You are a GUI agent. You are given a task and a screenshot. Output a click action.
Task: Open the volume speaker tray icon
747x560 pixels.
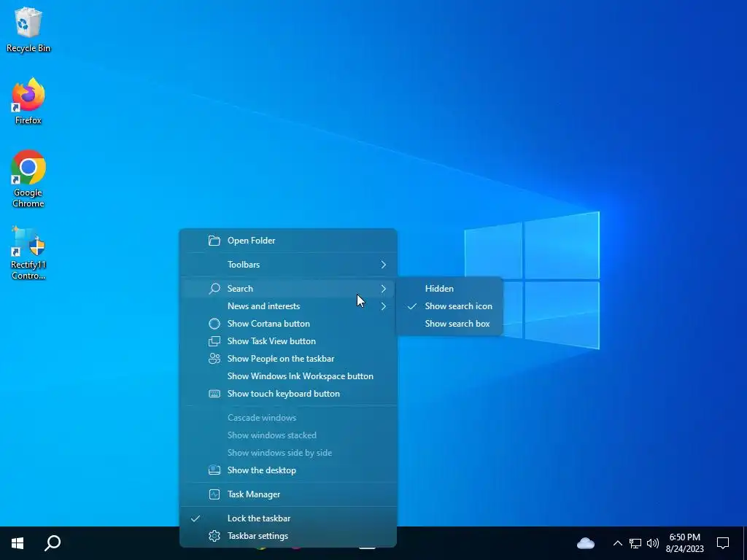click(653, 542)
